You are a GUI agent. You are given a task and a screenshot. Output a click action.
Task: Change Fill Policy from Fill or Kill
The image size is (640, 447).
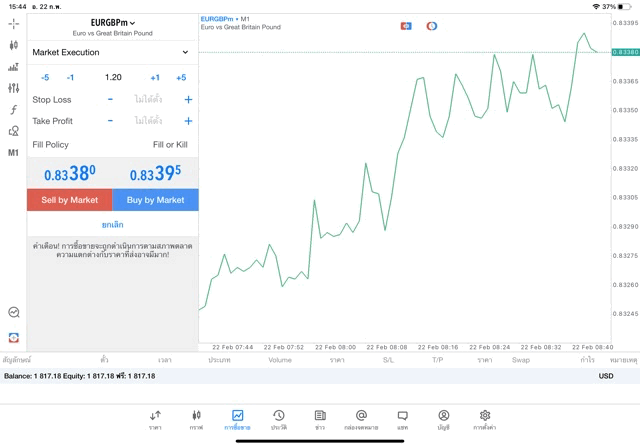(x=169, y=145)
